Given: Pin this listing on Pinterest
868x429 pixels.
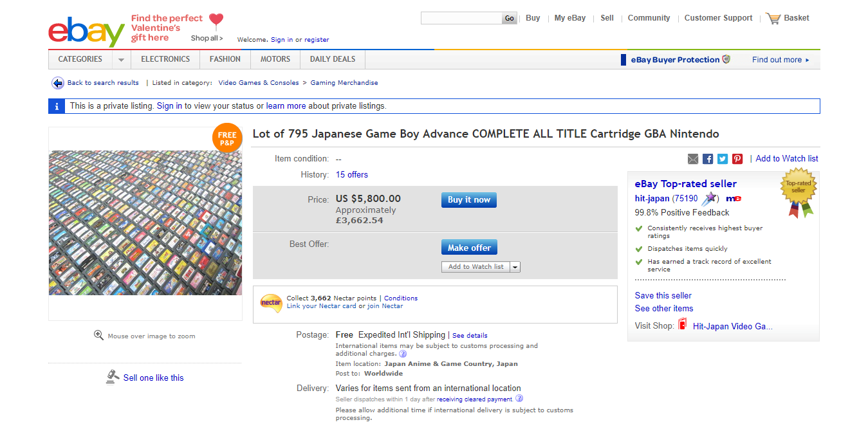Looking at the screenshot, I should 737,159.
